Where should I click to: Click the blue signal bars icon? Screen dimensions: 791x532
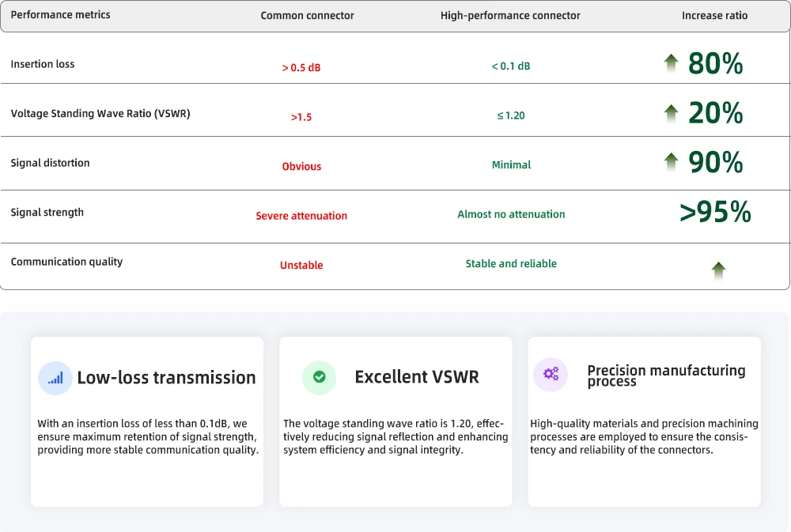tap(55, 378)
